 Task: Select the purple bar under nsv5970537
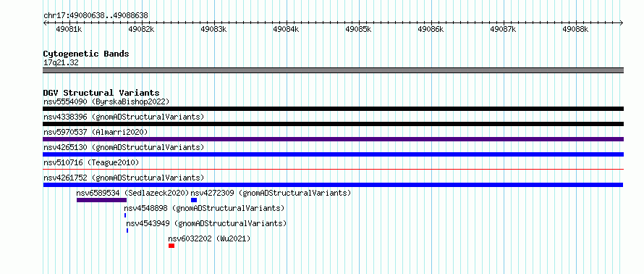333,139
